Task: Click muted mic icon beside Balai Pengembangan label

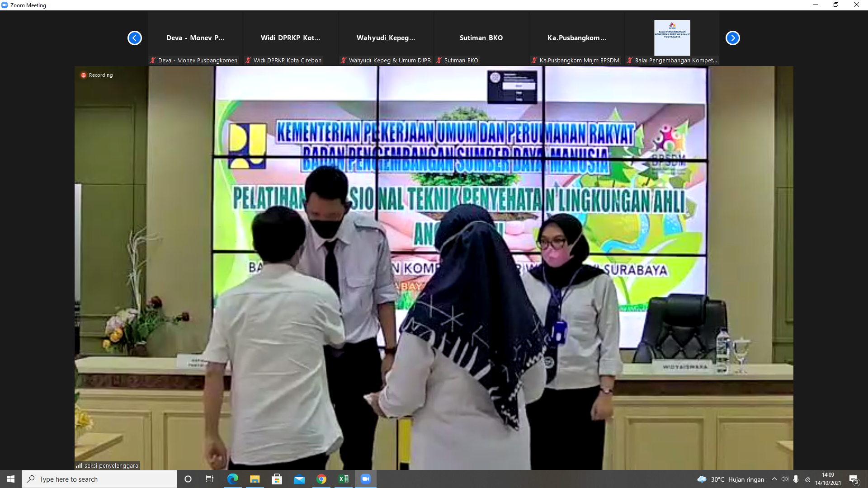Action: (x=630, y=60)
